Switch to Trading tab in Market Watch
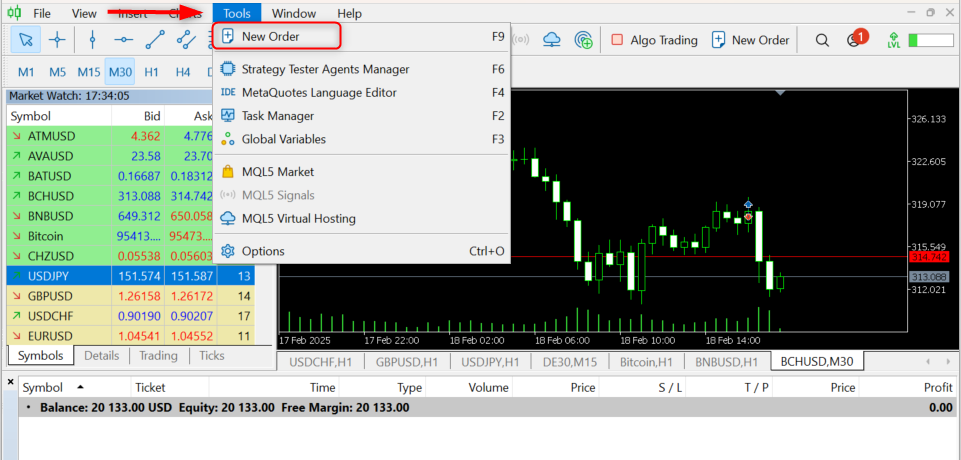This screenshot has height=460, width=961. click(x=158, y=355)
